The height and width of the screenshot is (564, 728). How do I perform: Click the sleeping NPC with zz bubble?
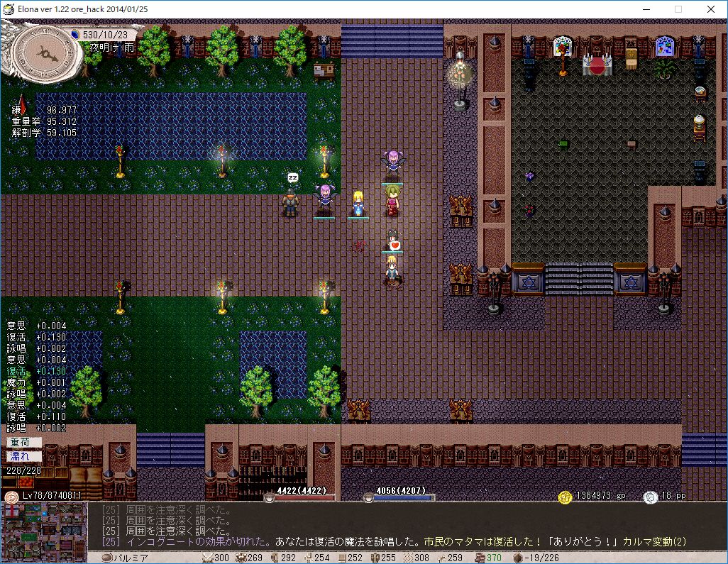[x=291, y=201]
